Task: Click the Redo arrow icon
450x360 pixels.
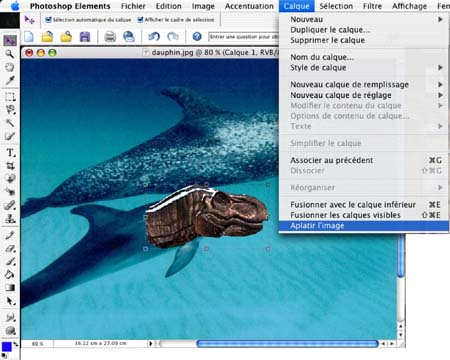Action: pyautogui.click(x=173, y=36)
